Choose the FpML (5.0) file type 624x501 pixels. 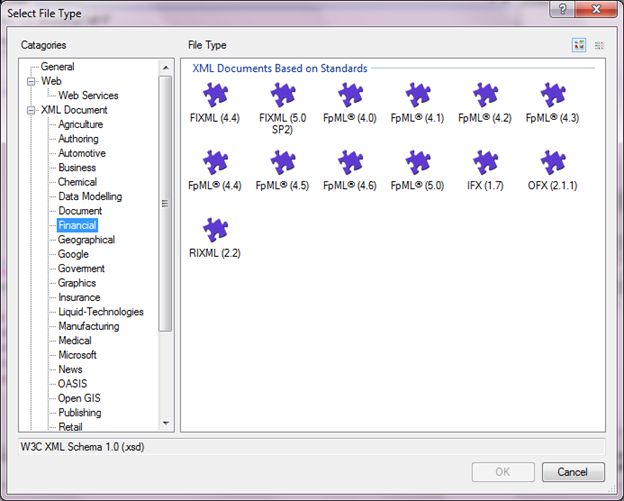pos(417,162)
